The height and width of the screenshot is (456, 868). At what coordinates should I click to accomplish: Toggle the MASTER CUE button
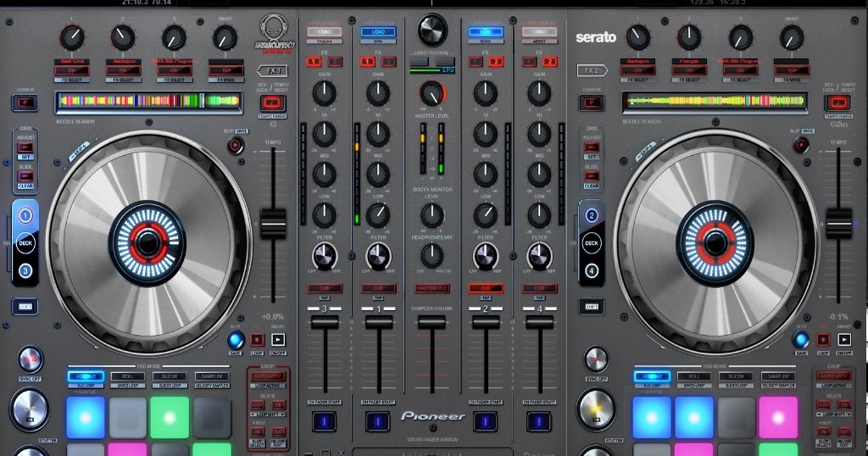[x=431, y=288]
